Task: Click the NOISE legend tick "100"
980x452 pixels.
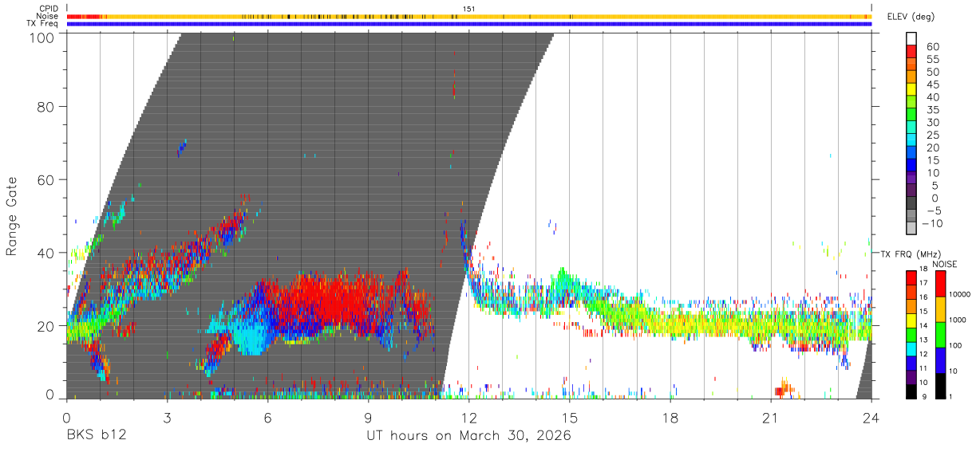Action: (x=956, y=346)
